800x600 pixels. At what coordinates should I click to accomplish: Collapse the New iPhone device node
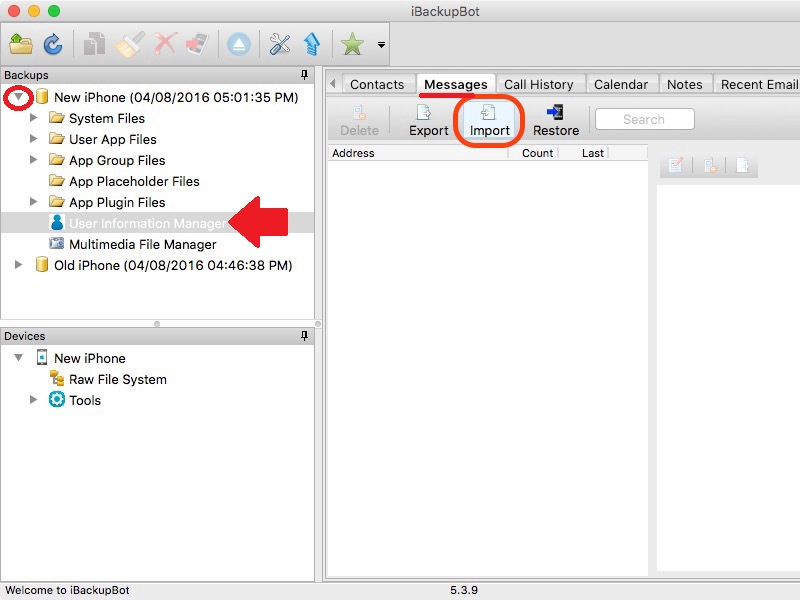[x=18, y=358]
